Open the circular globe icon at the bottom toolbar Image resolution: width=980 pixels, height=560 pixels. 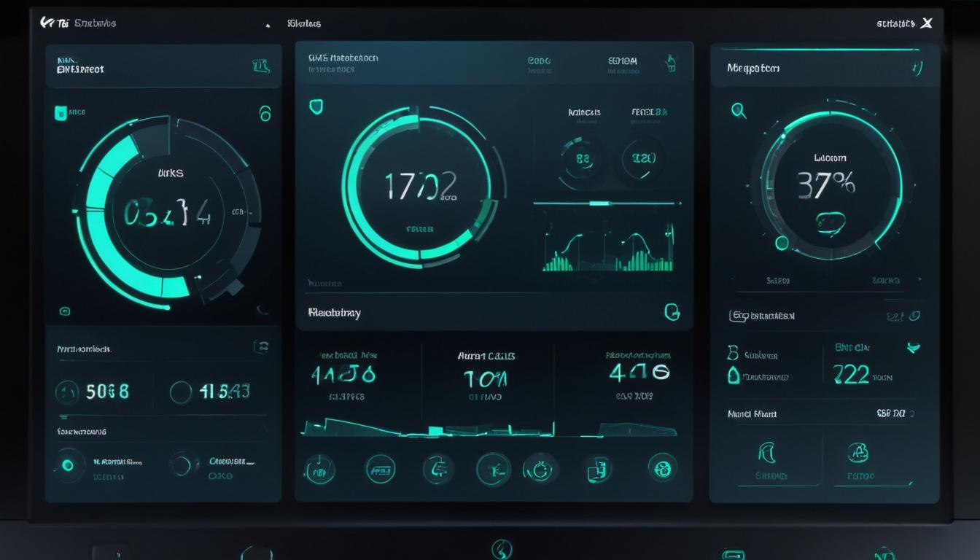click(x=662, y=469)
